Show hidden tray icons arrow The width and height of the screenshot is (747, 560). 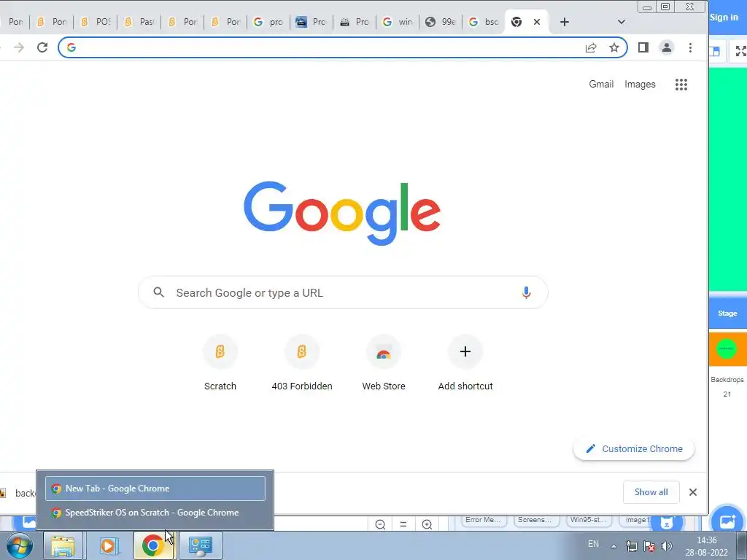(614, 546)
